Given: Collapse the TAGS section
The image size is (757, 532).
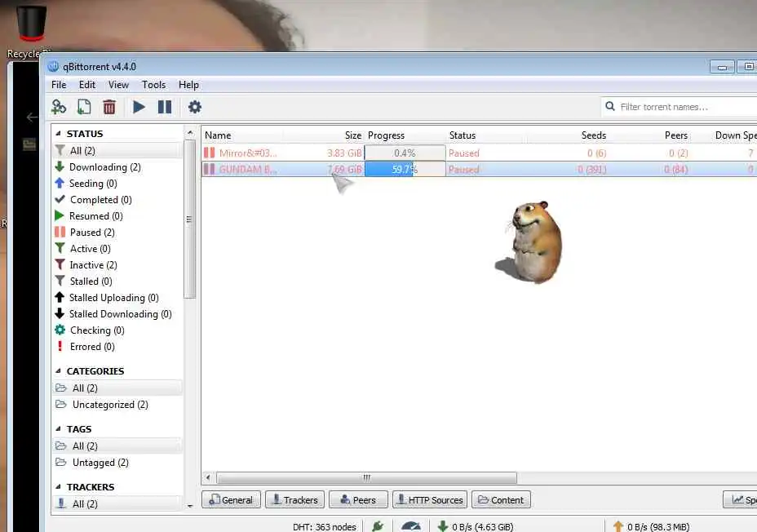Looking at the screenshot, I should point(58,429).
